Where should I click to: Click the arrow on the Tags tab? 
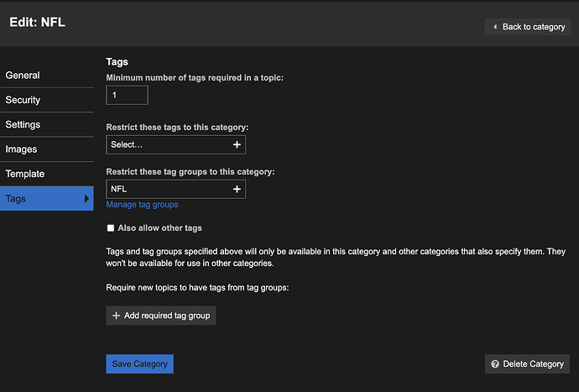86,198
